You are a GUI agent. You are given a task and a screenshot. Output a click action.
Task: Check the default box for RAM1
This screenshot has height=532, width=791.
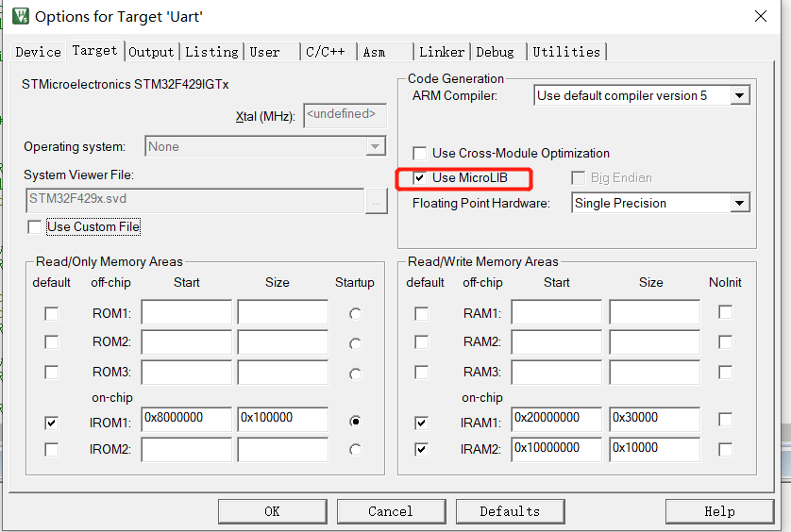(x=421, y=314)
